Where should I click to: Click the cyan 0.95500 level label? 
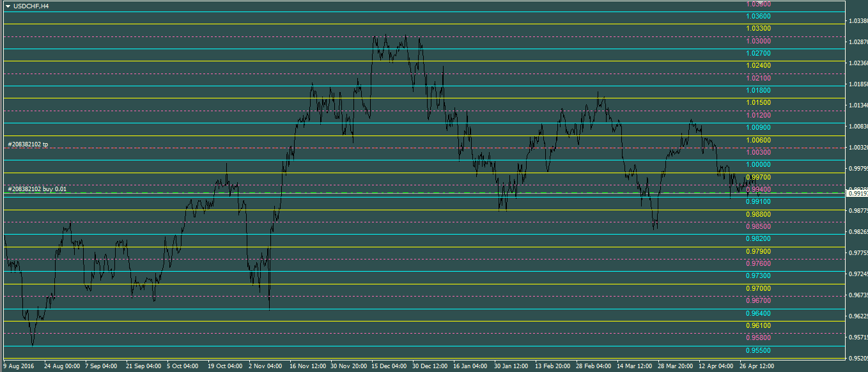757,350
